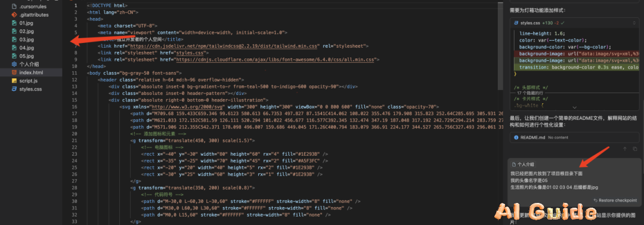Click Restore checkpoint
Screen dimensions: 644x225
615,201
